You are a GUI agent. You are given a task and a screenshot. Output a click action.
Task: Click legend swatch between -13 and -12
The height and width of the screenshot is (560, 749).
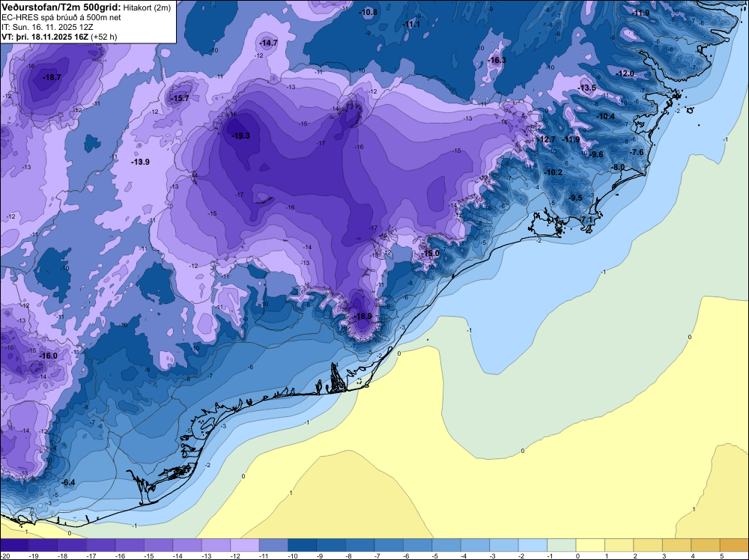point(216,545)
